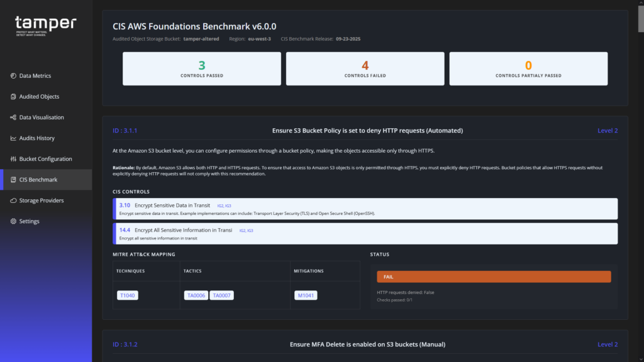Open the TA0007 tactic tag
This screenshot has width=644, height=362.
pos(221,295)
